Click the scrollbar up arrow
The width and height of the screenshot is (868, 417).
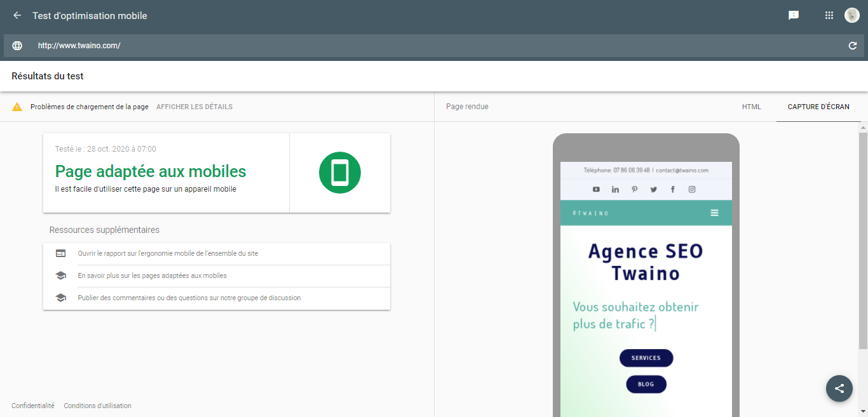click(x=863, y=127)
